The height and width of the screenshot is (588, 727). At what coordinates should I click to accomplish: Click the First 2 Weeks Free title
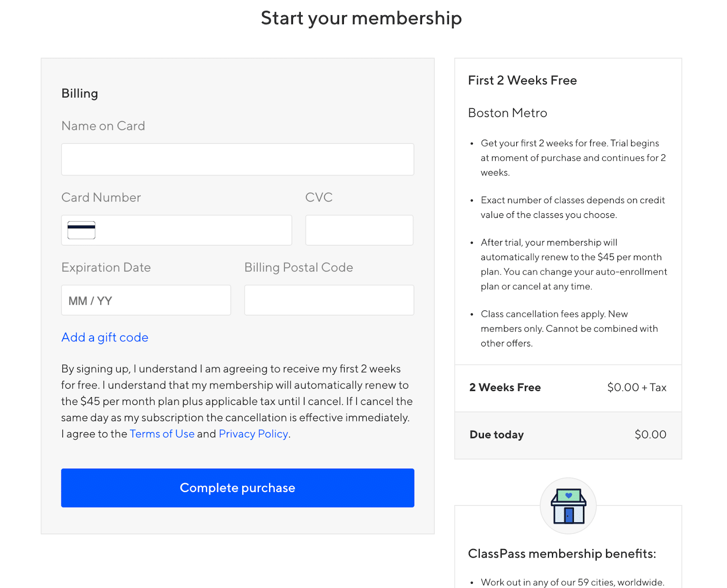[523, 80]
